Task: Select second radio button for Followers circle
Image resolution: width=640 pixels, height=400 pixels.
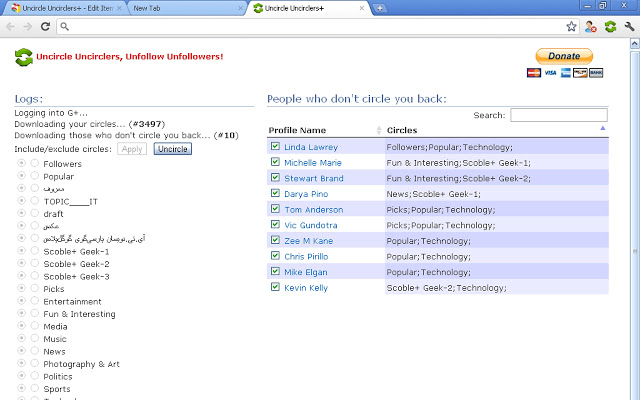Action: click(x=35, y=163)
